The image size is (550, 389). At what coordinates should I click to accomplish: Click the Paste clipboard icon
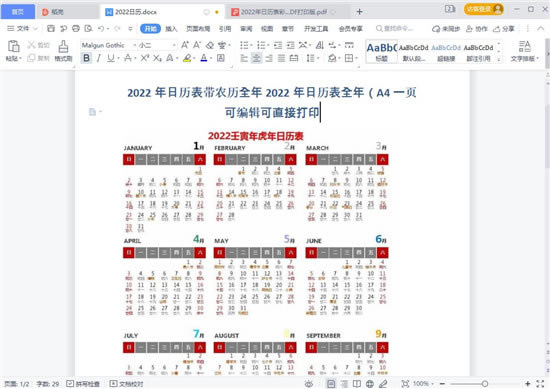click(x=14, y=46)
